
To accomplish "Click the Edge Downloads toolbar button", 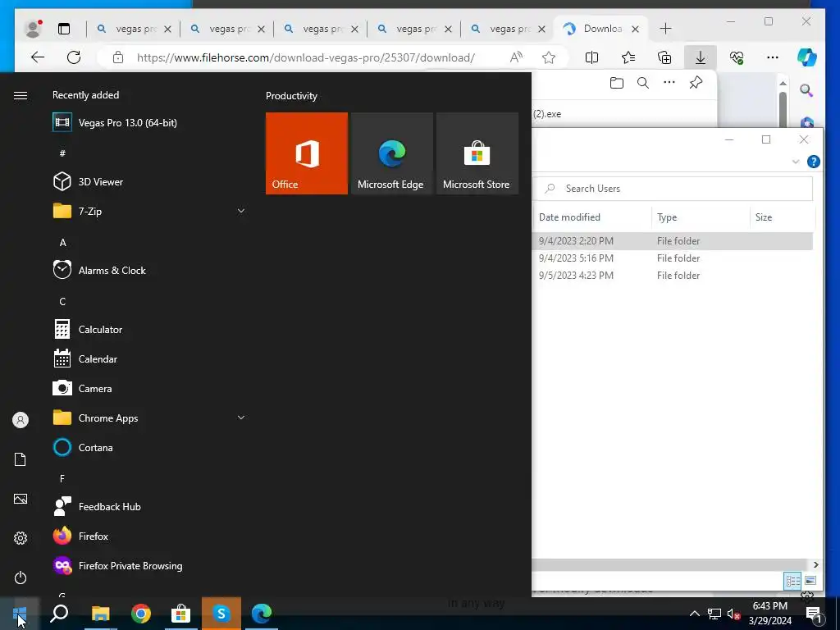I will [x=701, y=57].
